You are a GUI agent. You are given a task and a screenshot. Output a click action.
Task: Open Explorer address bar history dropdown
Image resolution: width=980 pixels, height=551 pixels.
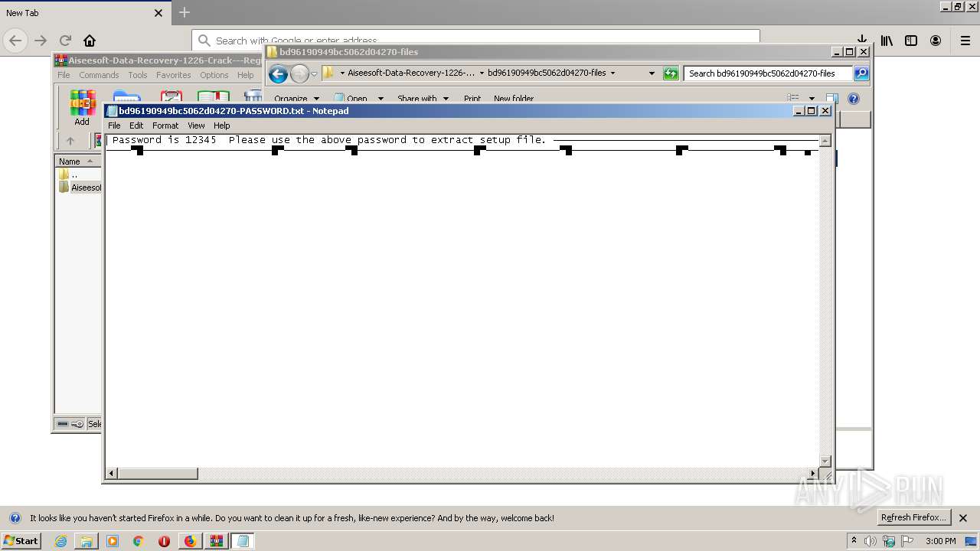click(x=652, y=73)
